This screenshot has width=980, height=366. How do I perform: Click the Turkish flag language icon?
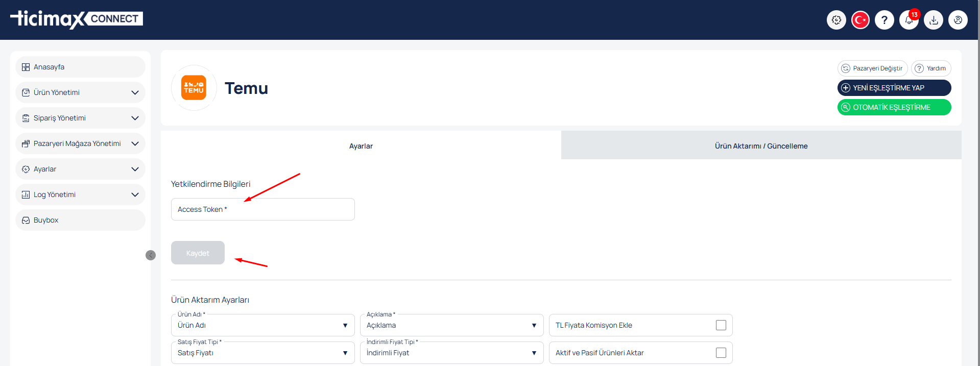pyautogui.click(x=861, y=20)
